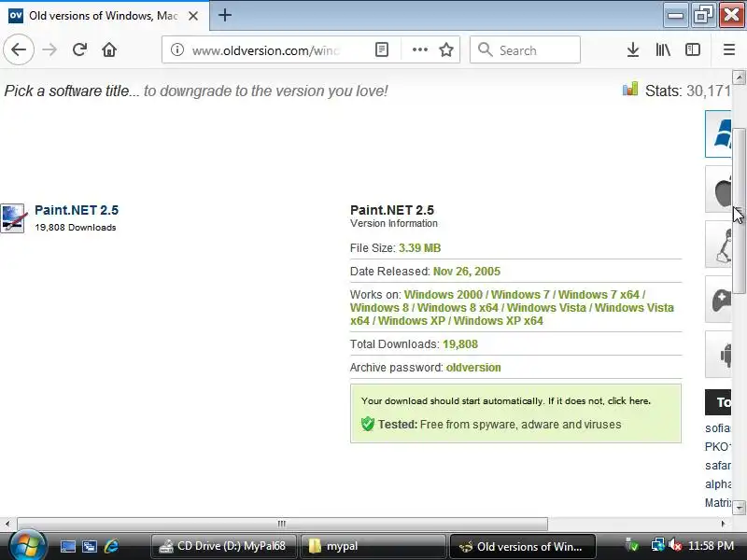
Task: Click the Nov 26, 2005 release date
Action: click(x=466, y=272)
